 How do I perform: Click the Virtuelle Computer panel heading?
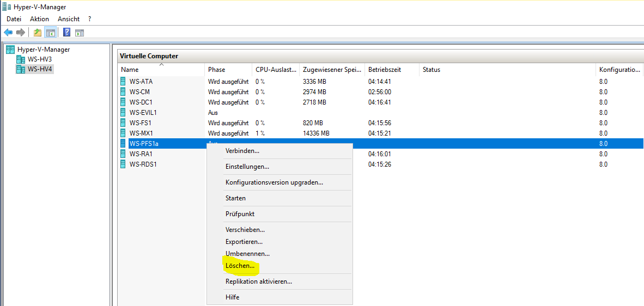point(149,56)
